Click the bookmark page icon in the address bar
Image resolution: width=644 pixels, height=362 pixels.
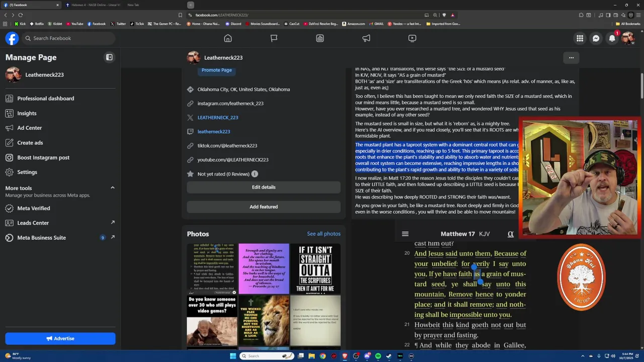coord(180,15)
